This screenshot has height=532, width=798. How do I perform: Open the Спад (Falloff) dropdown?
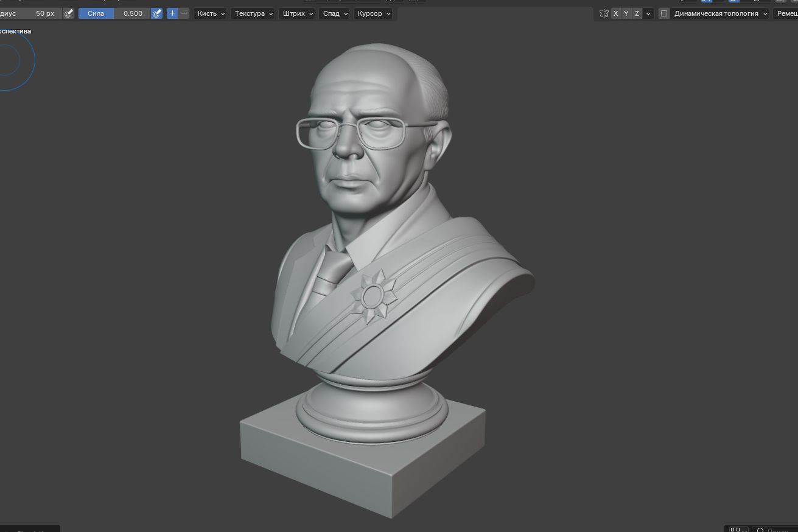pyautogui.click(x=335, y=13)
